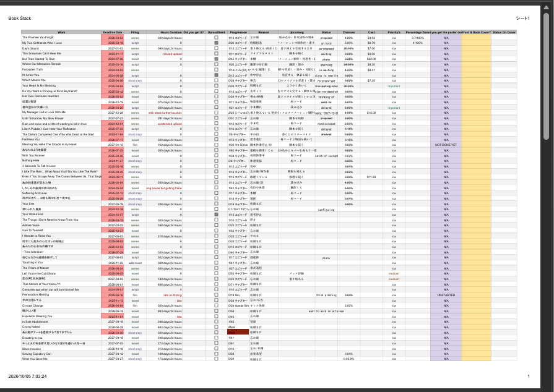Viewport: 554px width, 392px height.
Task: Click the NOT DONE YET purple cell
Action: pyautogui.click(x=446, y=145)
